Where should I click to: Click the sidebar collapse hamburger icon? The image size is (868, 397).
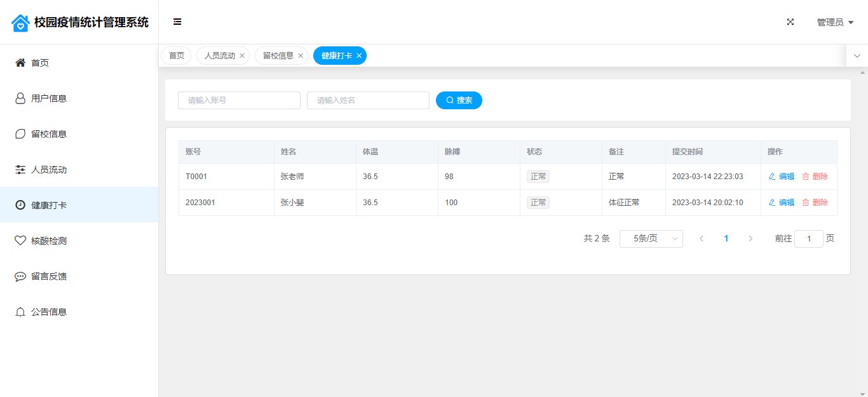click(177, 22)
